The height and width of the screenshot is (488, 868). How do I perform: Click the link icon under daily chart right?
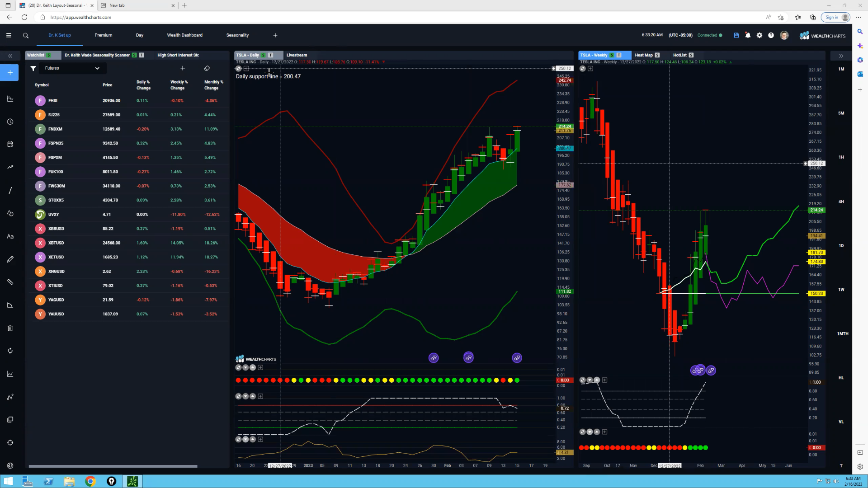[517, 358]
